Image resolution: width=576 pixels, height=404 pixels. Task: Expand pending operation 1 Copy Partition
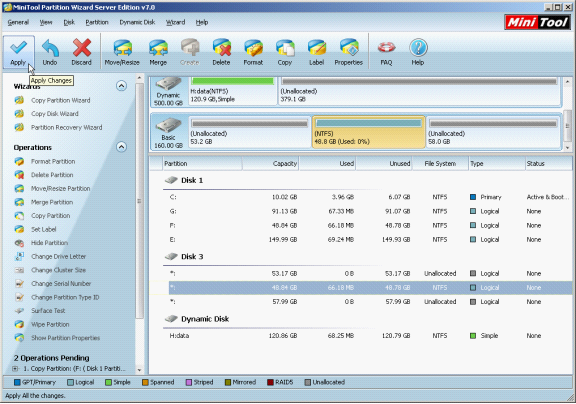pos(15,368)
